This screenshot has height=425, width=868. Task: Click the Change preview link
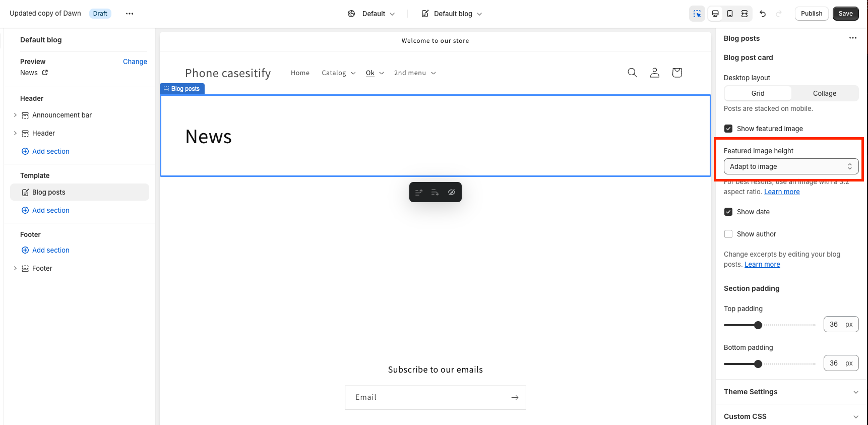pos(135,62)
